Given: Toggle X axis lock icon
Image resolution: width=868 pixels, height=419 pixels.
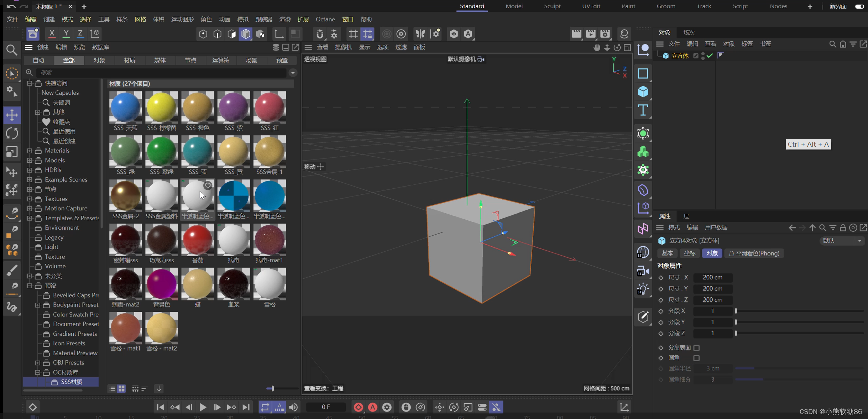Looking at the screenshot, I should coord(52,34).
